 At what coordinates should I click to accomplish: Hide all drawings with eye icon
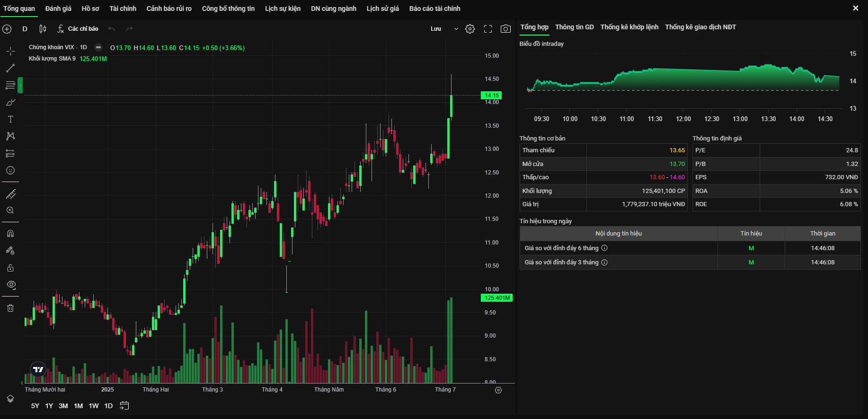[x=10, y=285]
